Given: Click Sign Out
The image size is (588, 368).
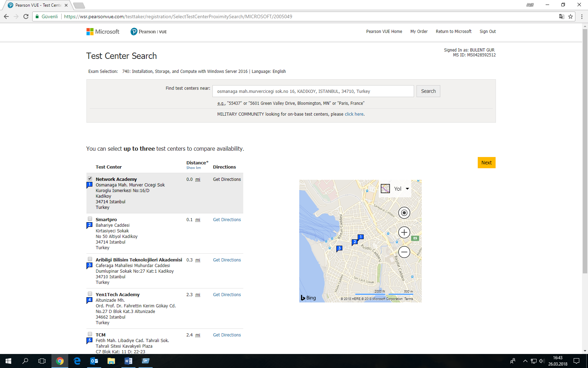Looking at the screenshot, I should tap(488, 32).
